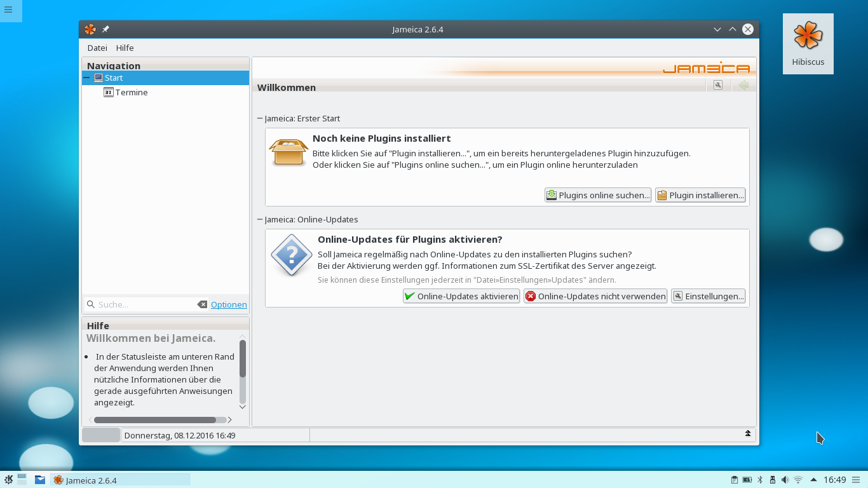Click the grey status box left of date
Viewport: 868px width, 488px height.
pyautogui.click(x=101, y=435)
